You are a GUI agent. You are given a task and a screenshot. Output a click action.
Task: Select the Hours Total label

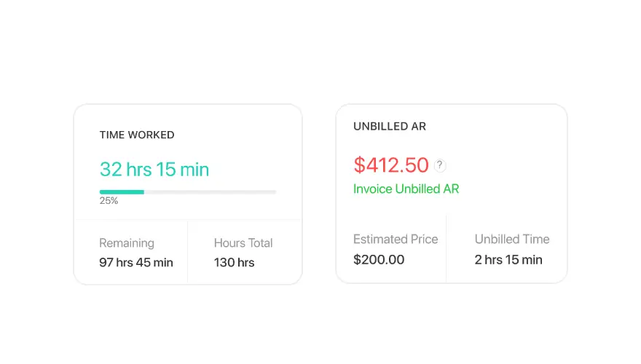(x=243, y=243)
